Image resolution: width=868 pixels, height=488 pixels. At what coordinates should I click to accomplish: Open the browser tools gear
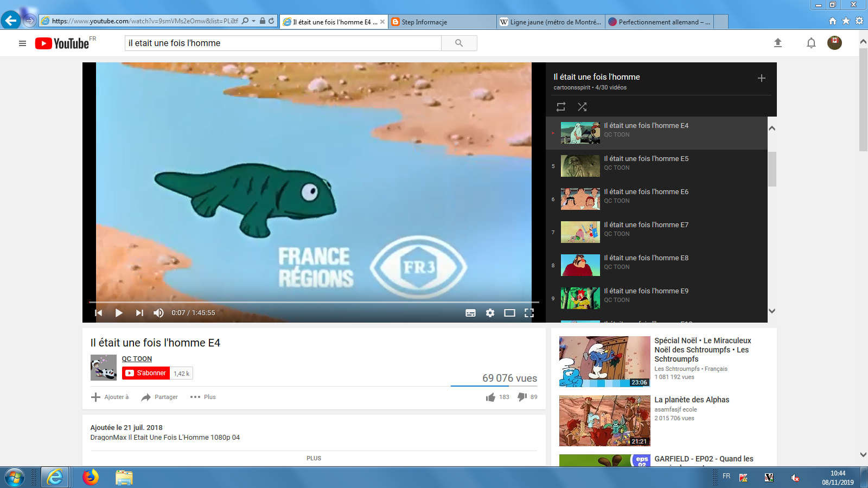pyautogui.click(x=859, y=21)
